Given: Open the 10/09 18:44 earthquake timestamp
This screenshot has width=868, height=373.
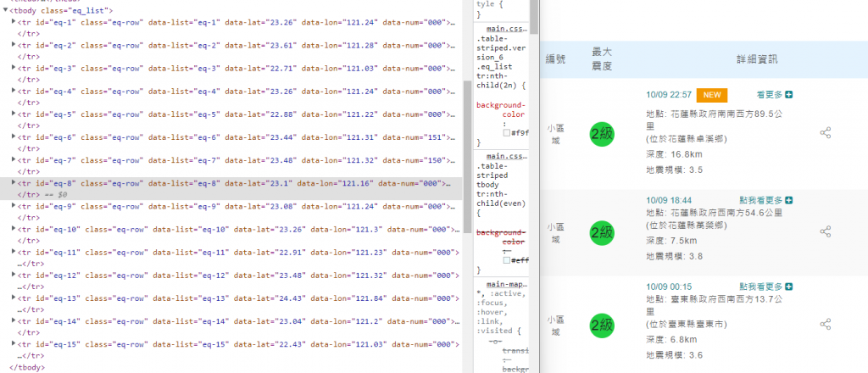Looking at the screenshot, I should coord(669,200).
